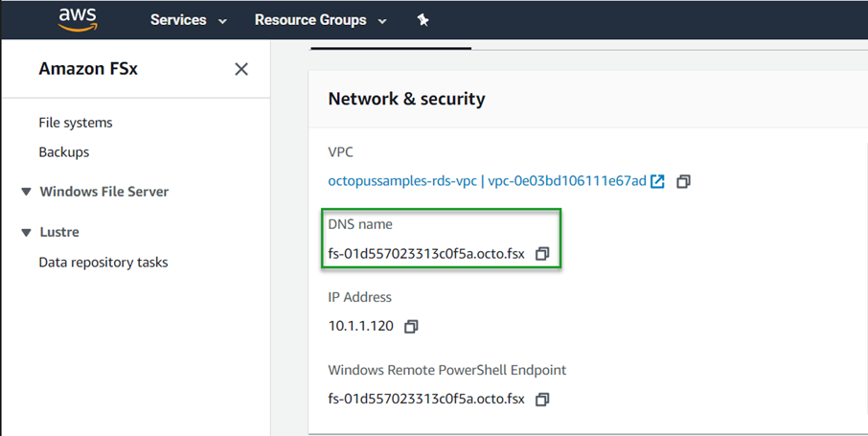
Task: Open Backups in the sidebar
Action: click(x=64, y=152)
